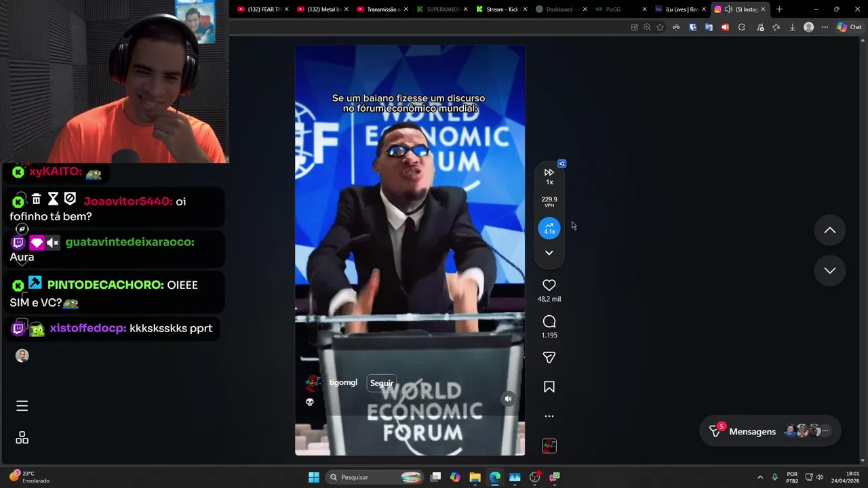
Task: Open the weather widget showing 23°C
Action: 30,477
